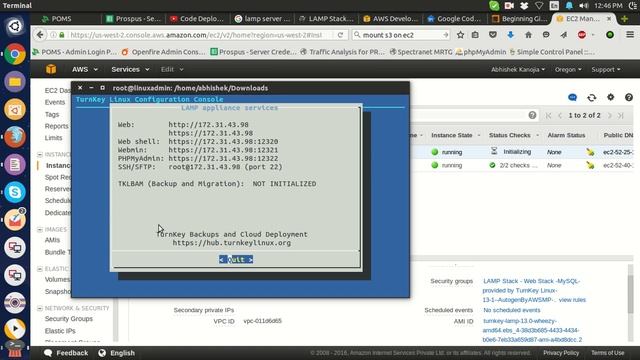Open AMIs in the EC2 sidebar
The width and height of the screenshot is (640, 360).
[x=52, y=240]
